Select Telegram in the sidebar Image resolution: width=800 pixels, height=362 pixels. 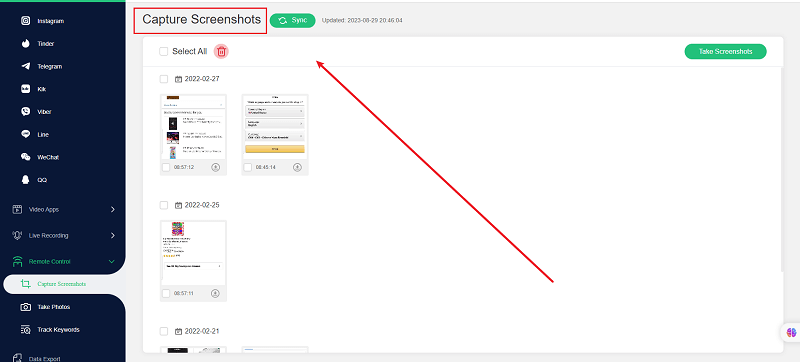[x=41, y=66]
